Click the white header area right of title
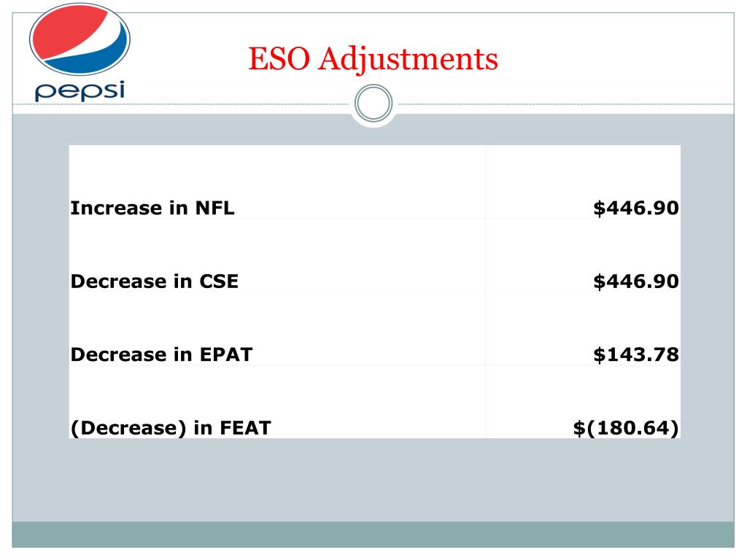 (614, 58)
